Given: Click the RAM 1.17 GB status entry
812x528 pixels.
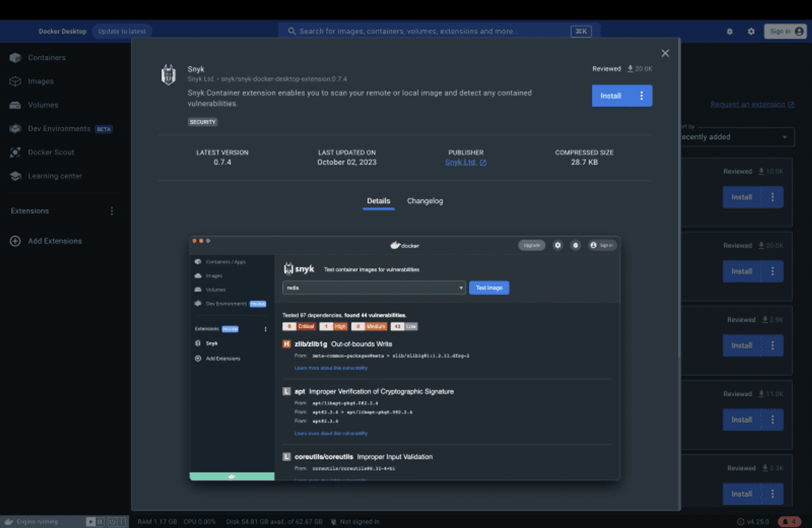Looking at the screenshot, I should point(157,522).
